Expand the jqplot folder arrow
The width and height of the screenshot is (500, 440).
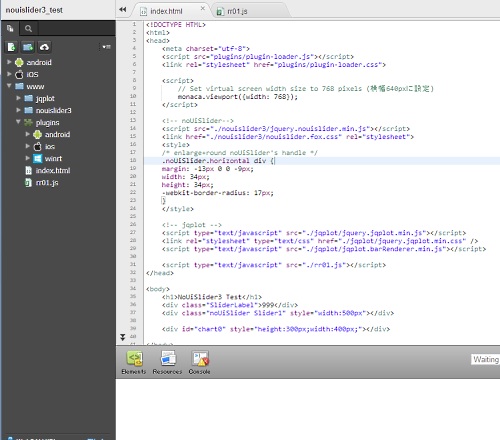(18, 98)
